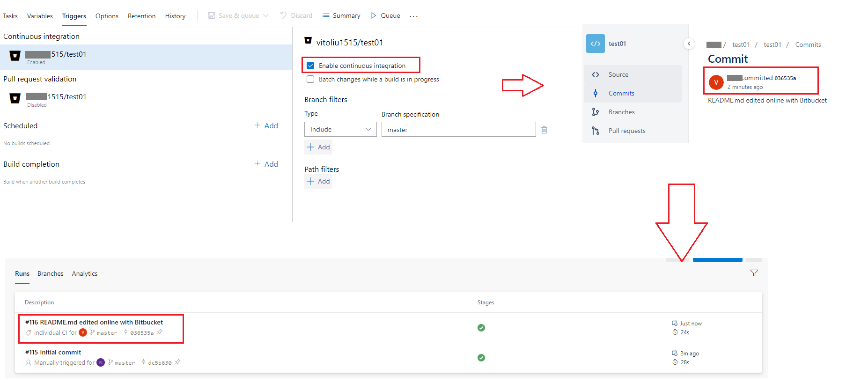Image resolution: width=868 pixels, height=383 pixels.
Task: Select the Triggers tab
Action: [x=74, y=16]
